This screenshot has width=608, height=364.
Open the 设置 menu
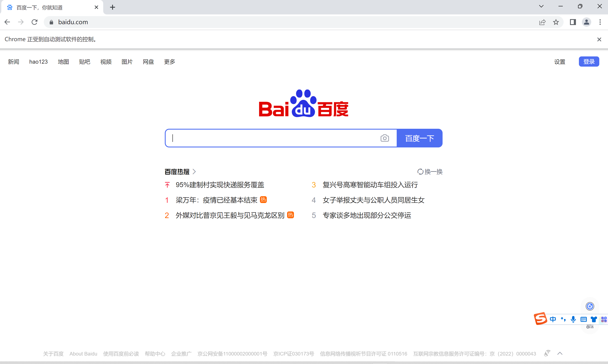coord(560,62)
